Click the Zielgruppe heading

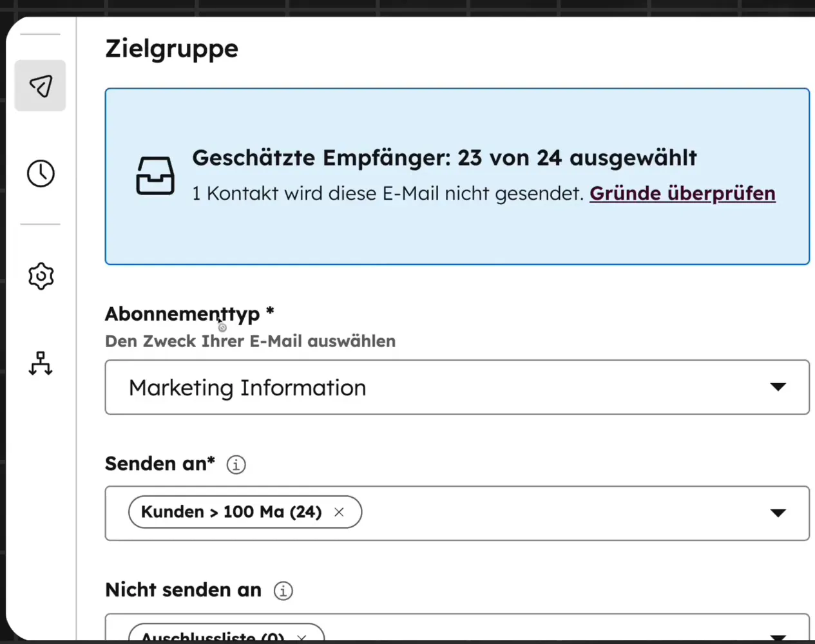pos(171,49)
